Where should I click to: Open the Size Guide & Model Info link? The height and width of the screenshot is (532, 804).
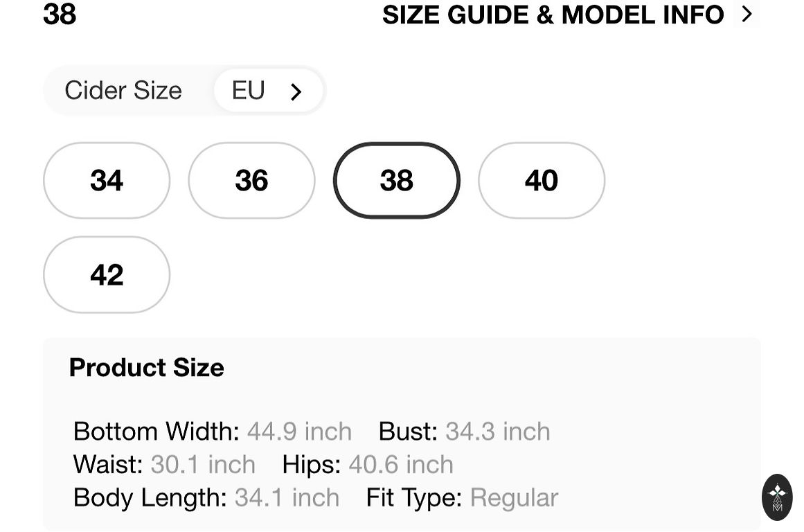[553, 15]
